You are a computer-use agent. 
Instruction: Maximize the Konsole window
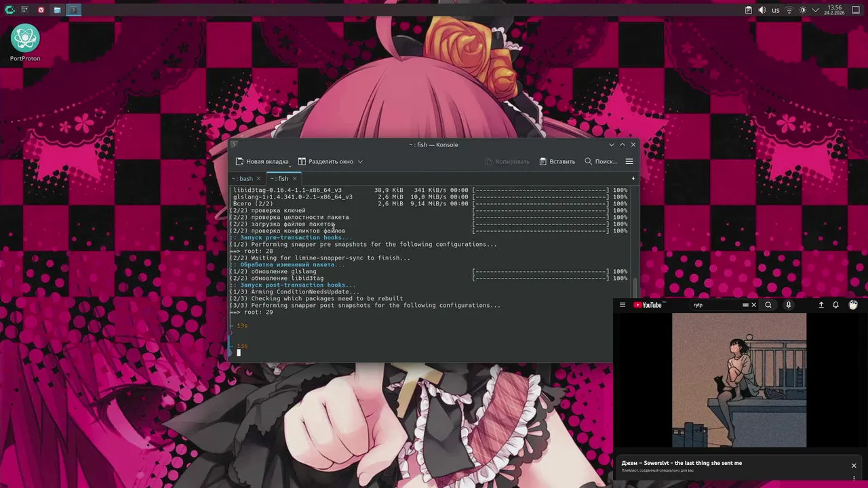tap(623, 144)
